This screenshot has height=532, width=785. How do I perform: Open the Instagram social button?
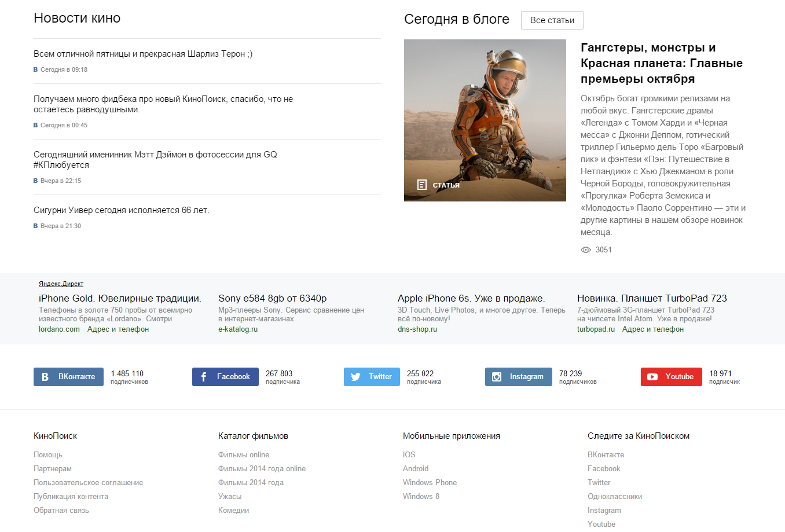click(519, 377)
